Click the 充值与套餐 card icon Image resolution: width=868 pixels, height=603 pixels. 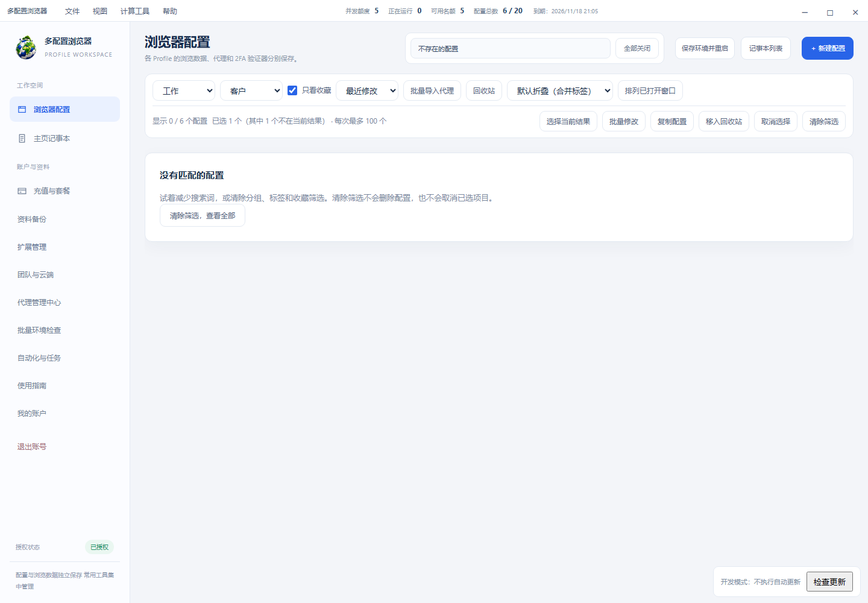(22, 191)
